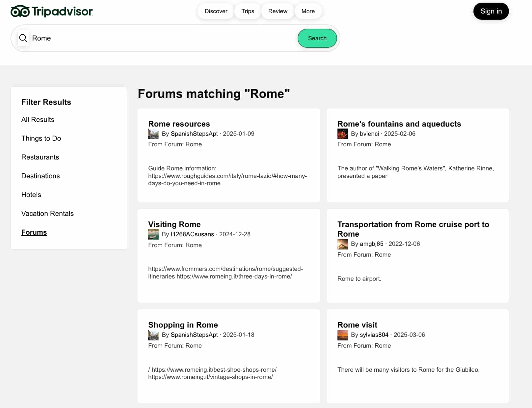532x408 pixels.
Task: Click the magnifying glass search icon
Action: pyautogui.click(x=23, y=38)
